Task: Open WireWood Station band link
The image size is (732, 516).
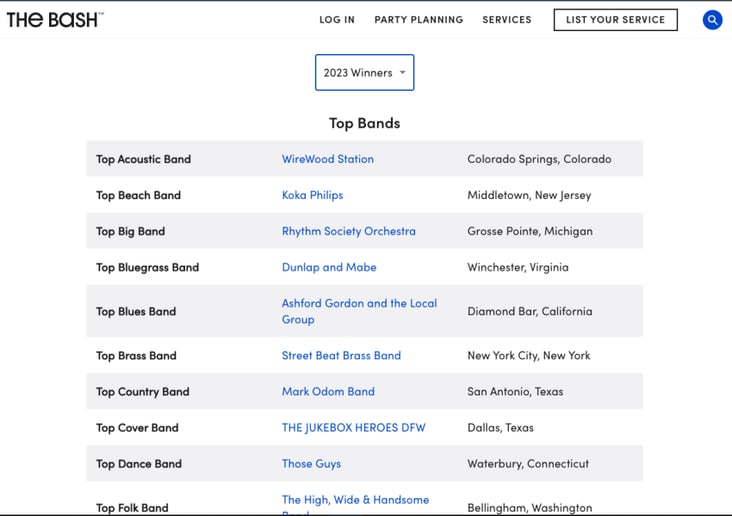Action: (328, 159)
